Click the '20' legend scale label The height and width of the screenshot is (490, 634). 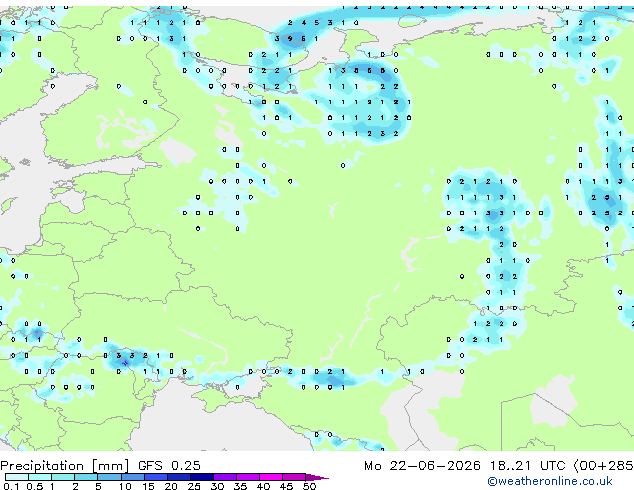[x=171, y=486]
